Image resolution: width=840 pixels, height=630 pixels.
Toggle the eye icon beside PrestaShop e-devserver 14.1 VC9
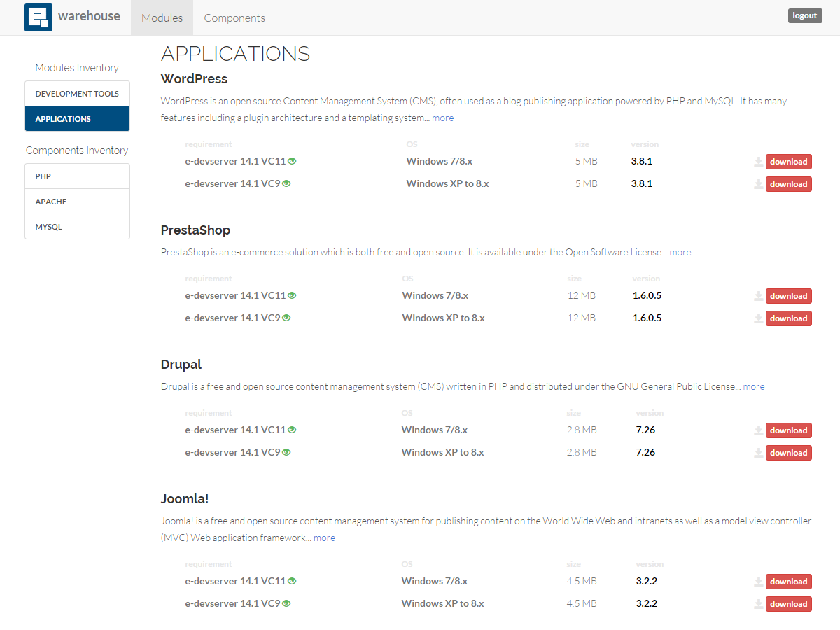pyautogui.click(x=286, y=317)
